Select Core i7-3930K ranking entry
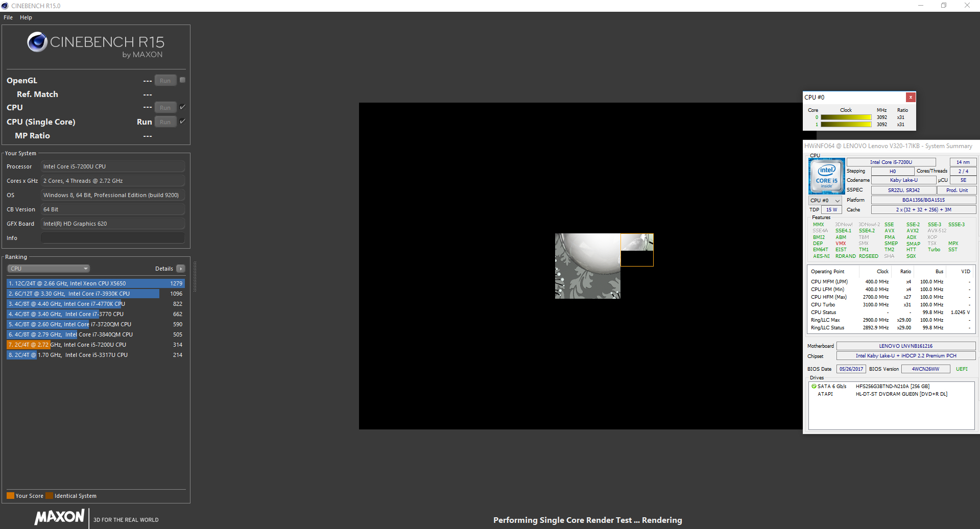The image size is (980, 529). pos(95,294)
